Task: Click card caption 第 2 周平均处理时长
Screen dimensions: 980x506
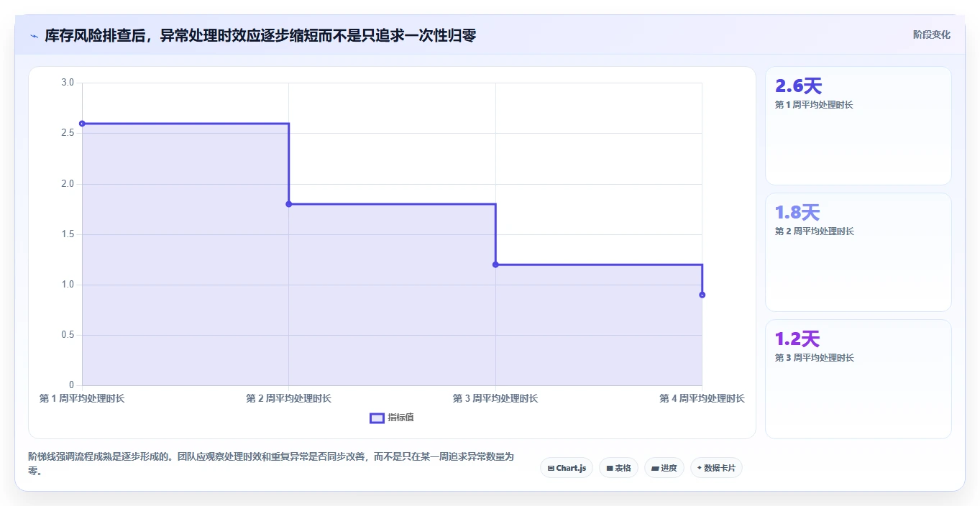Action: click(x=814, y=231)
